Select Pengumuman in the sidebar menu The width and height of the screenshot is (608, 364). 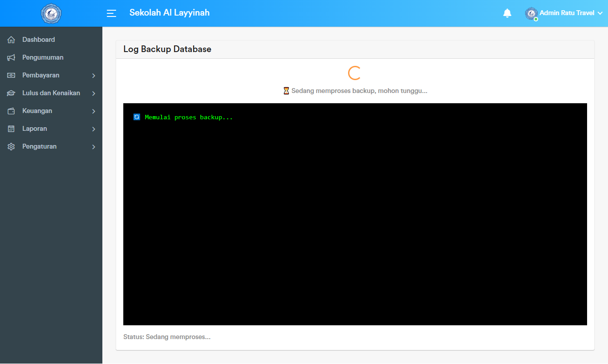[x=43, y=57]
